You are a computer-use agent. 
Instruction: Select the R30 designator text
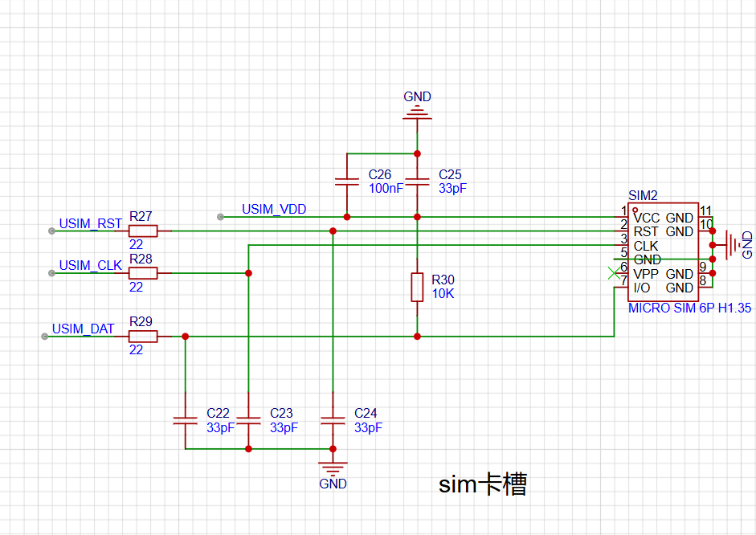pyautogui.click(x=443, y=280)
